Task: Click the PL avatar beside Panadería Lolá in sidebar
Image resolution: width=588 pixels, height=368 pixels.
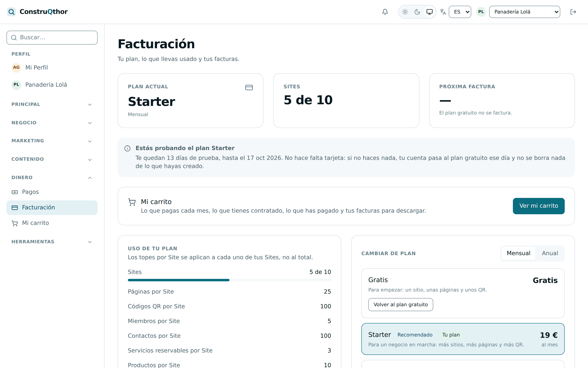Action: (16, 85)
